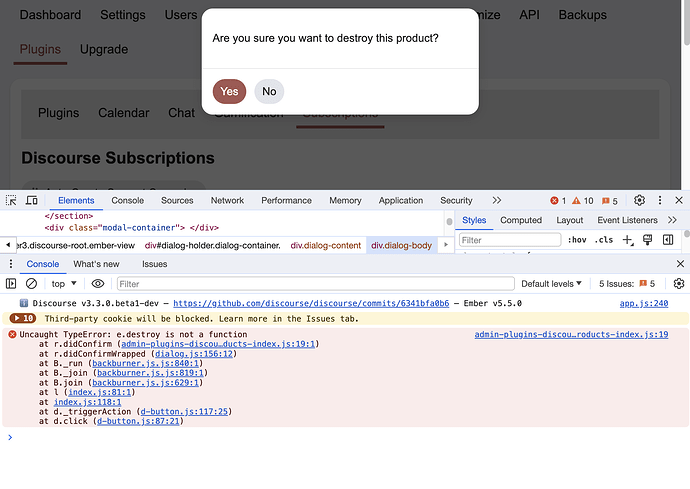Open the Default levels dropdown
The image size is (690, 489).
coord(551,284)
